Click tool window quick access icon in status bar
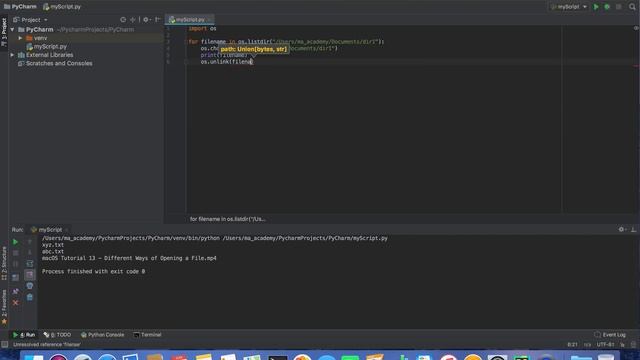 [4, 345]
